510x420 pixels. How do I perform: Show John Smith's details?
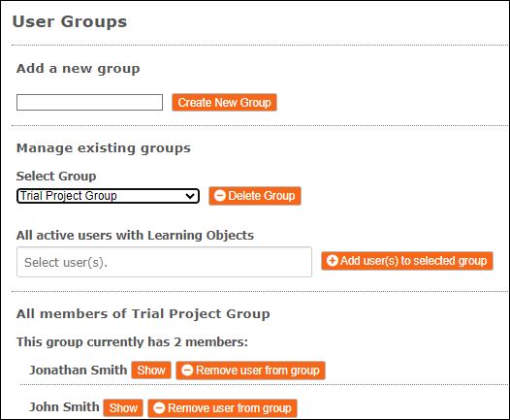point(123,408)
